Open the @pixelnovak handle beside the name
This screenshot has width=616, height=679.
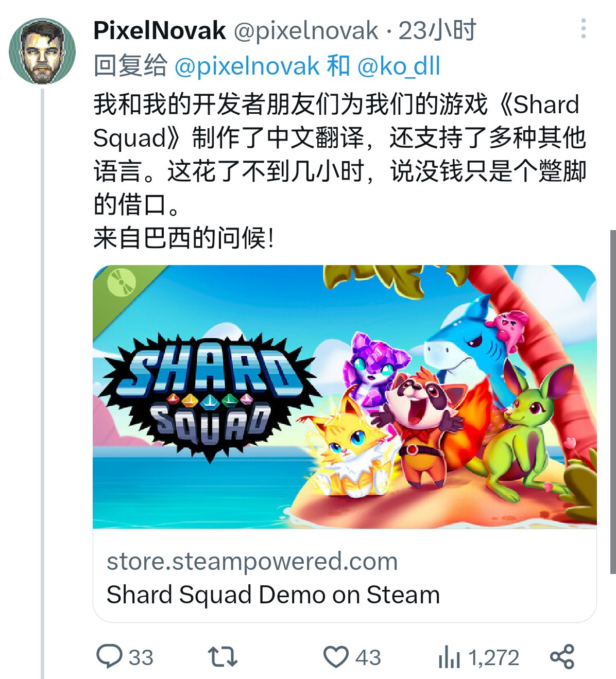306,30
